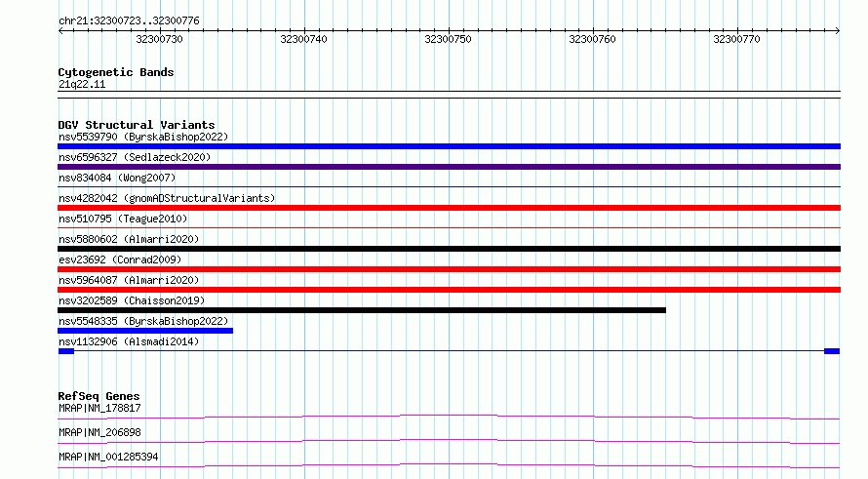Click the purple nsv6596327 variant bar
The height and width of the screenshot is (479, 868).
coord(449,167)
